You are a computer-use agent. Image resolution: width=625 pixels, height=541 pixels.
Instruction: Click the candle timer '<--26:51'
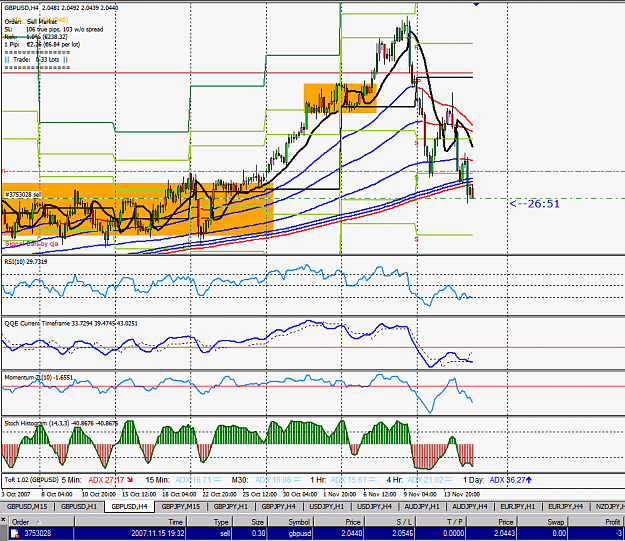(535, 204)
